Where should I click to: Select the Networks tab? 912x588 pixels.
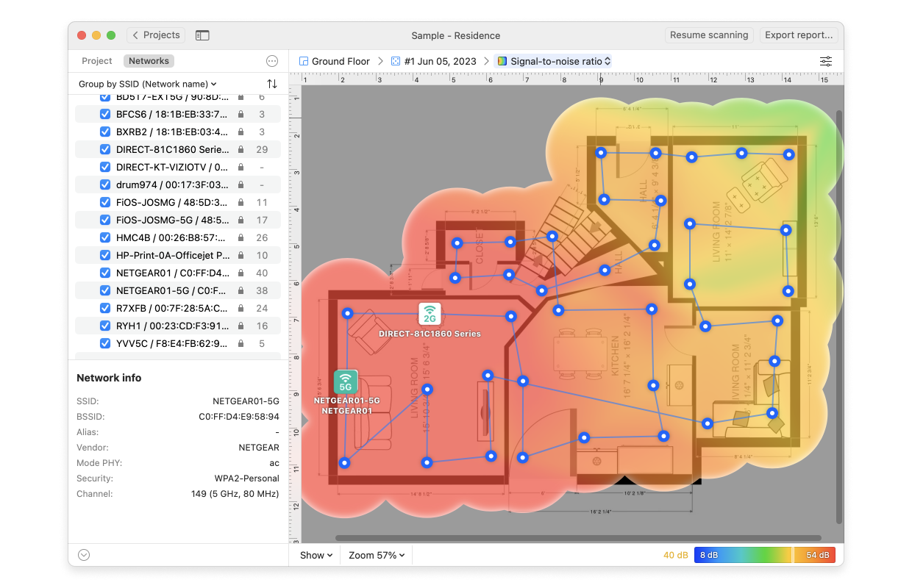click(x=149, y=60)
